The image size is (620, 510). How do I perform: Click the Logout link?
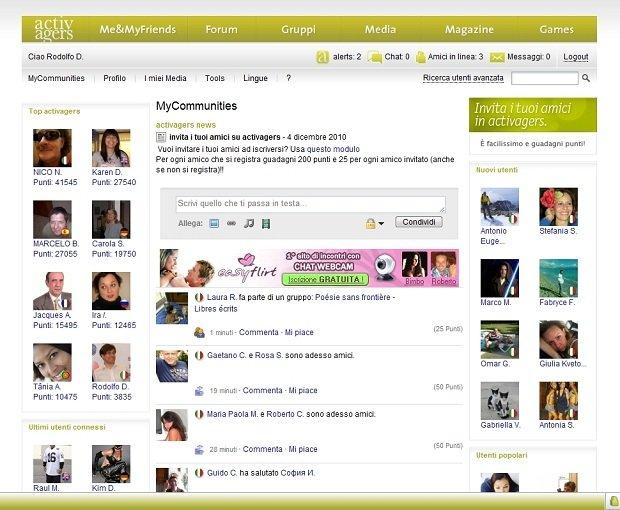pyautogui.click(x=575, y=57)
